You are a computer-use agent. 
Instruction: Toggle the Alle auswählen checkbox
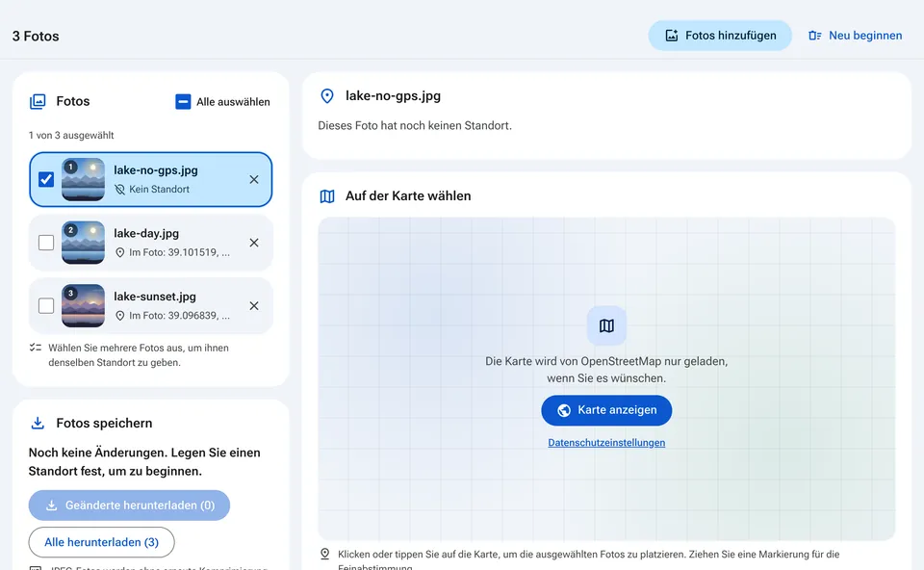point(183,102)
